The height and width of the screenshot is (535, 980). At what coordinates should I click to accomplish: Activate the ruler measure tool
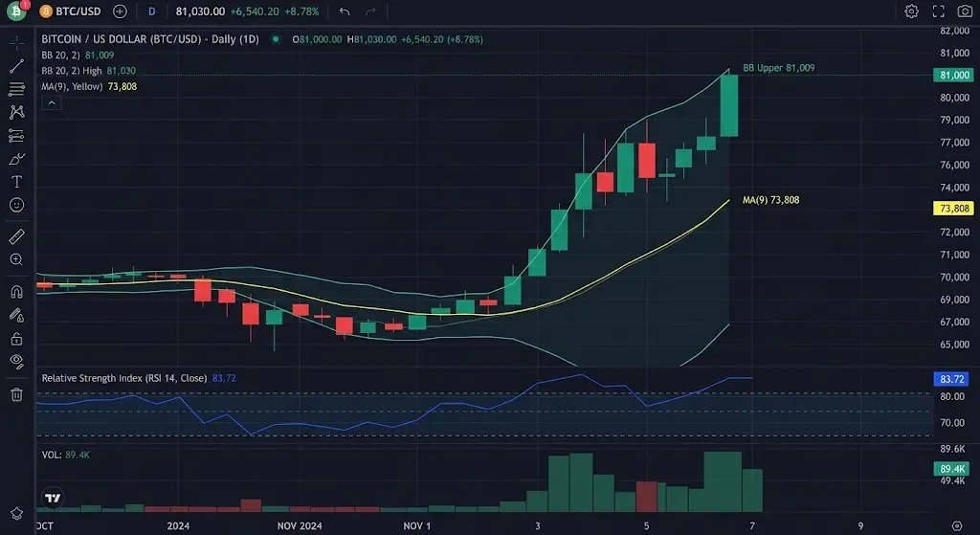[17, 236]
